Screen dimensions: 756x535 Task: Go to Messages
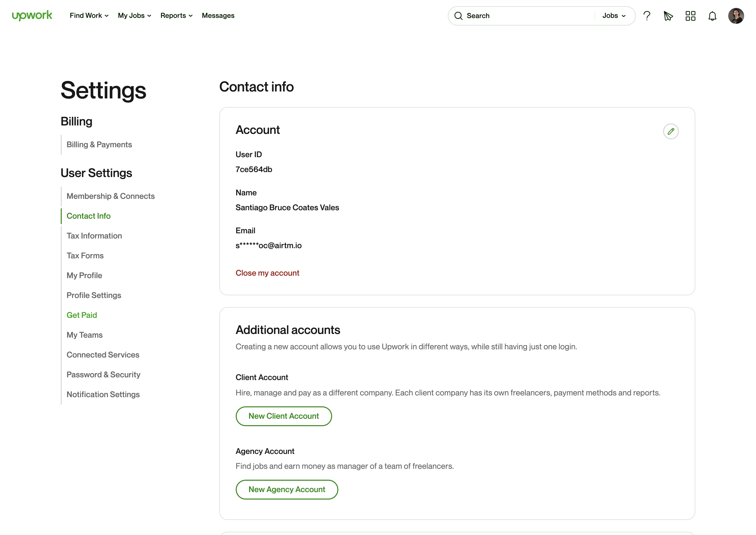click(218, 15)
